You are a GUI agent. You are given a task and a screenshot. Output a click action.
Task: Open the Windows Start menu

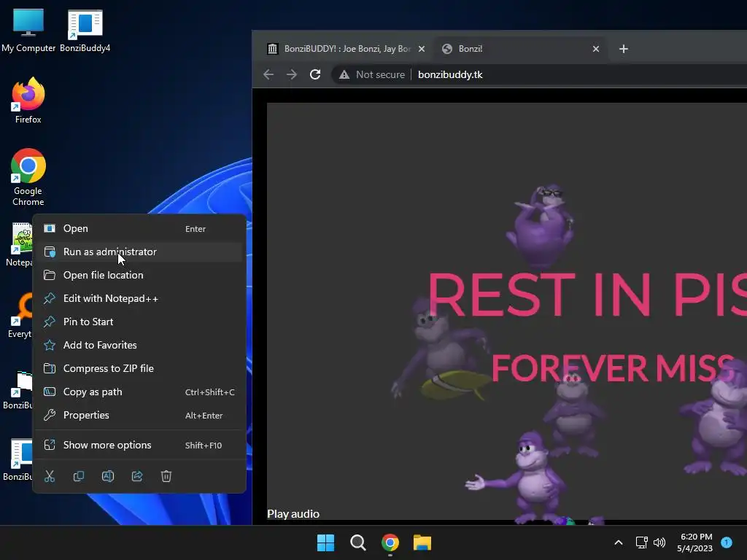coord(326,542)
